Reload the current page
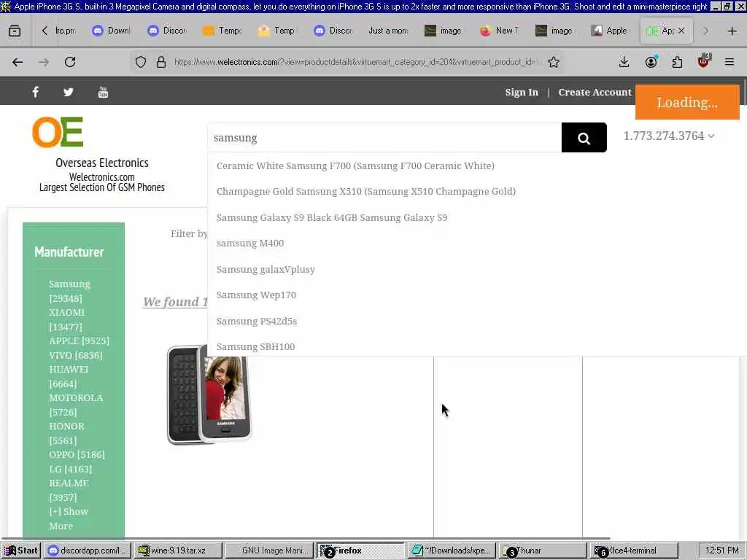The image size is (747, 560). (70, 62)
